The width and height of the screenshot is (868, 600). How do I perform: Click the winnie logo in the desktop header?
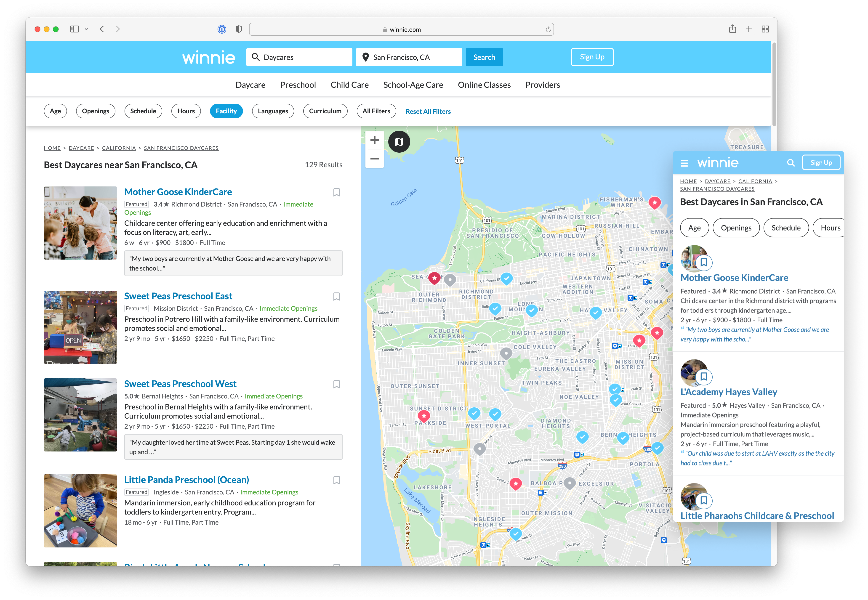pos(209,58)
